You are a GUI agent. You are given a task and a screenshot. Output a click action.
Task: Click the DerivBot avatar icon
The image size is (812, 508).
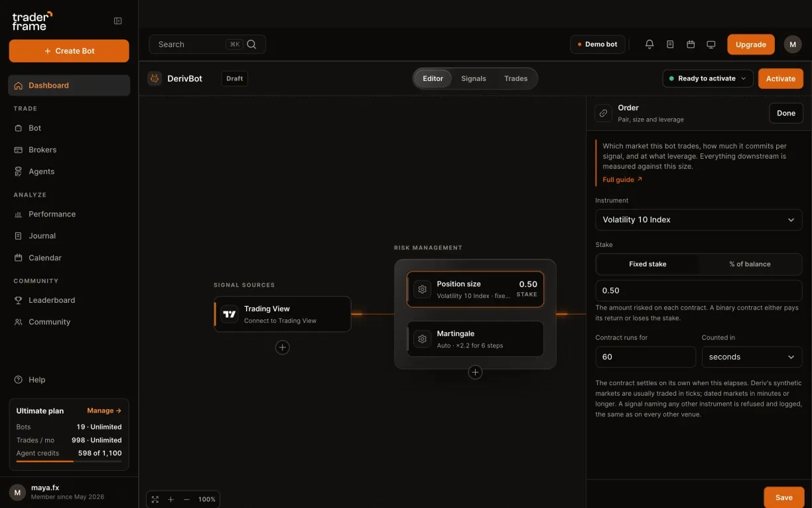click(x=155, y=78)
